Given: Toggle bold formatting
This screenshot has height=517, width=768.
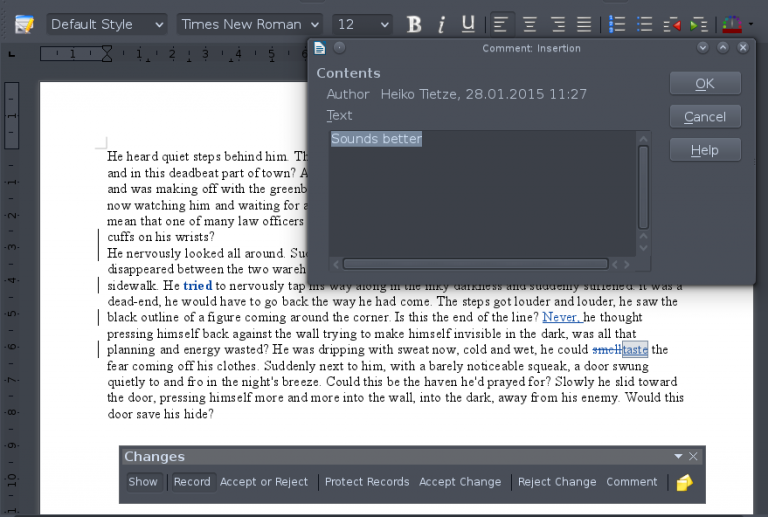Looking at the screenshot, I should point(414,24).
